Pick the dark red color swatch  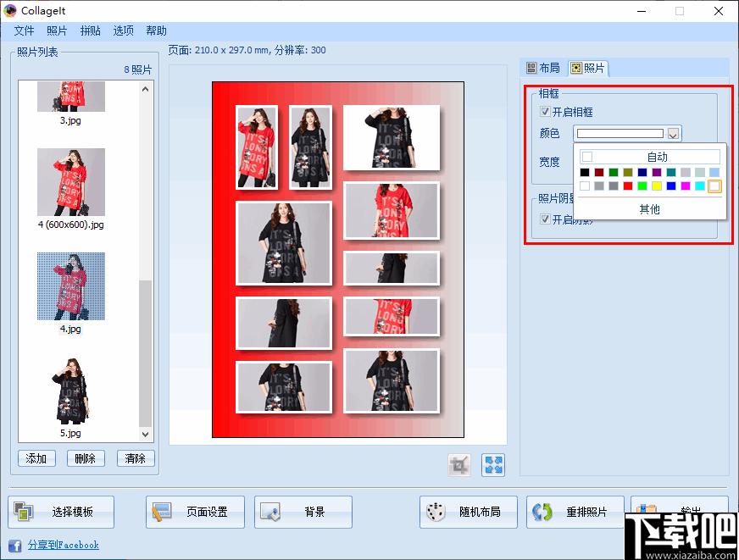(599, 172)
